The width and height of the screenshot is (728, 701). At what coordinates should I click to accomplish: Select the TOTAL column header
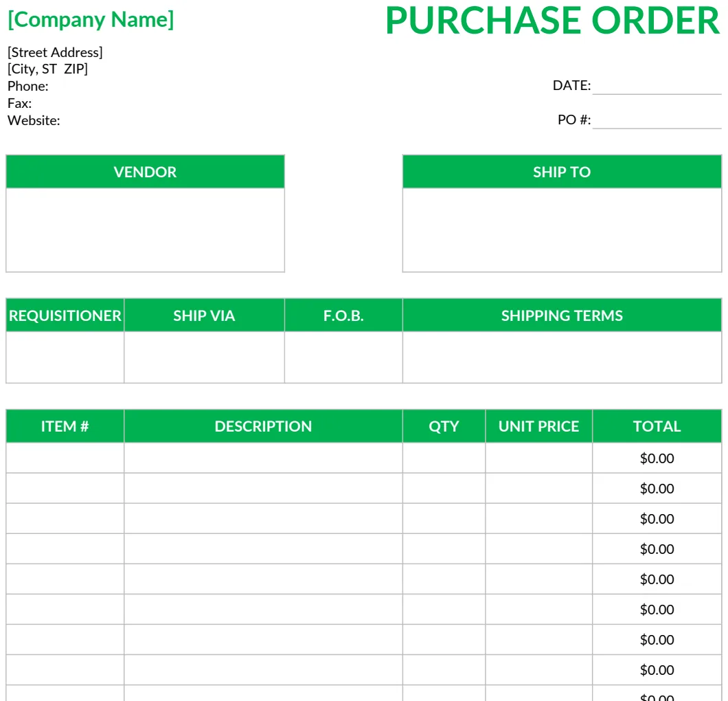pos(657,426)
